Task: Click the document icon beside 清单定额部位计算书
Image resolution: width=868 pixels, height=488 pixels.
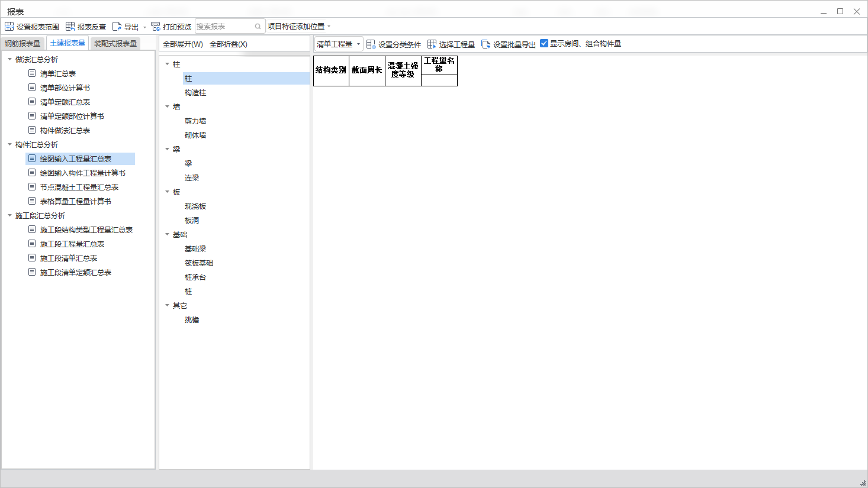Action: (32, 116)
